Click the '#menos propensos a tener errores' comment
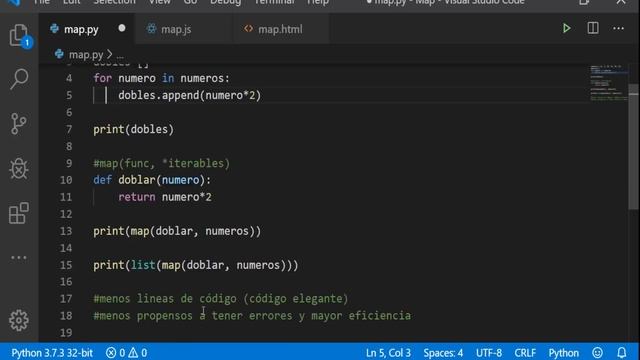This screenshot has width=640, height=360. click(x=252, y=316)
